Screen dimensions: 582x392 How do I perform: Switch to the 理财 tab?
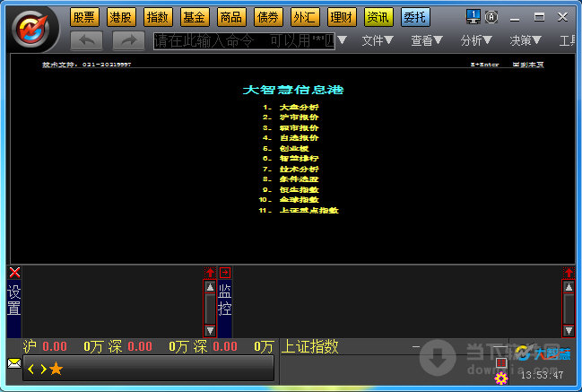coord(342,17)
